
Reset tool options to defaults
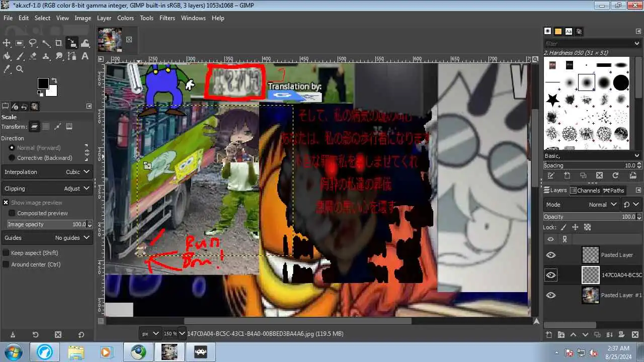(81, 334)
